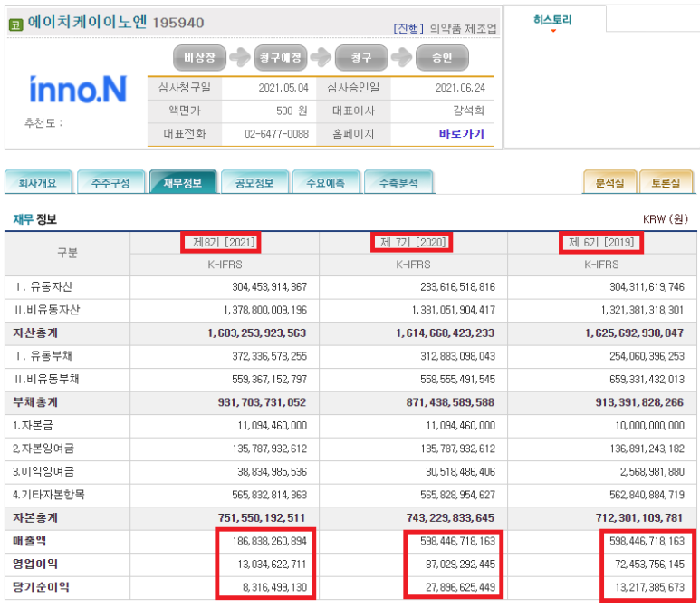The height and width of the screenshot is (608, 700).
Task: Click the 매출액 row label
Action: tap(30, 541)
